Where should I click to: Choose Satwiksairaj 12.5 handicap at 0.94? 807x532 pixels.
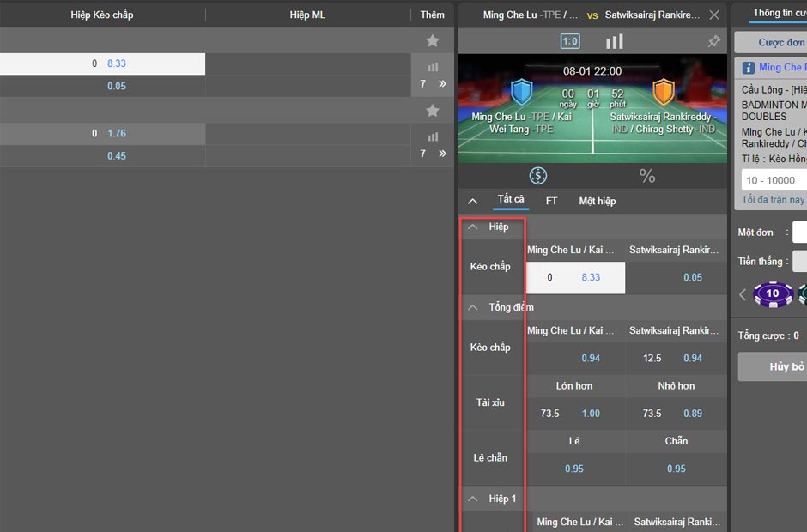click(677, 358)
